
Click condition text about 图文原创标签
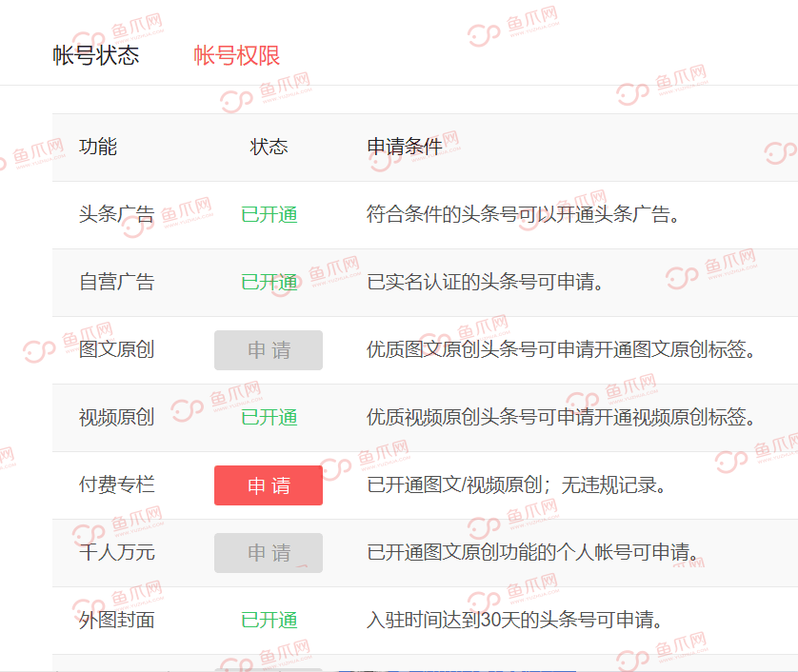click(x=561, y=349)
